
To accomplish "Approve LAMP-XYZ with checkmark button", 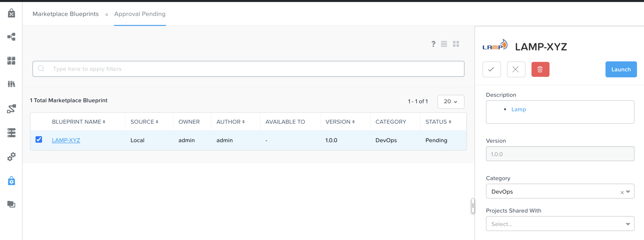I will 491,69.
